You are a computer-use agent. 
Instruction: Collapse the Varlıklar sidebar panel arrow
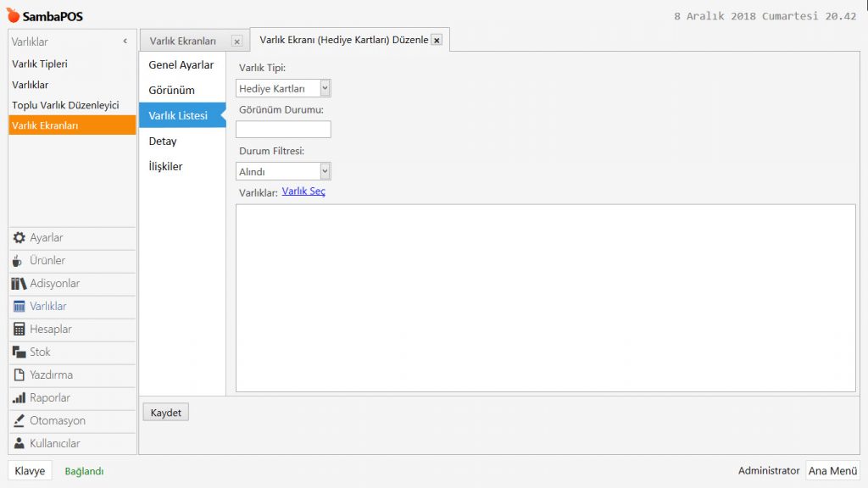[x=125, y=42]
